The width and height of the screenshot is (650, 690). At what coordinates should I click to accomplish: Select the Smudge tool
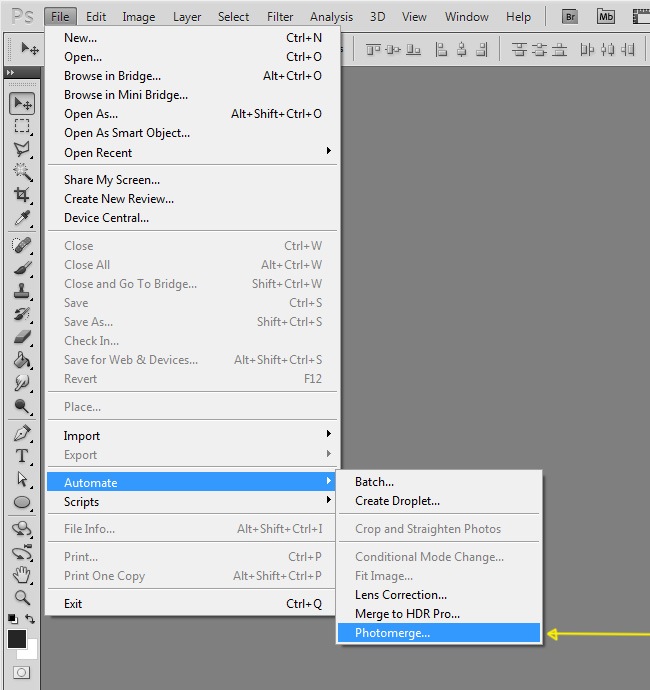coord(22,383)
